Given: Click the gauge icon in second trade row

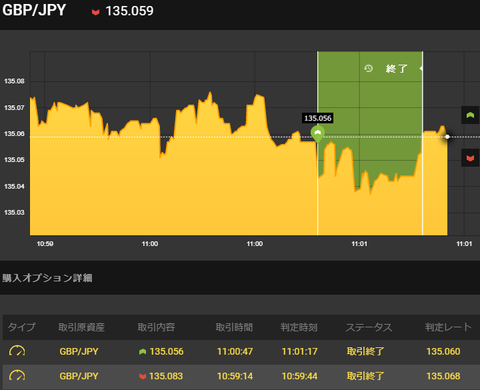Looking at the screenshot, I should point(17,376).
